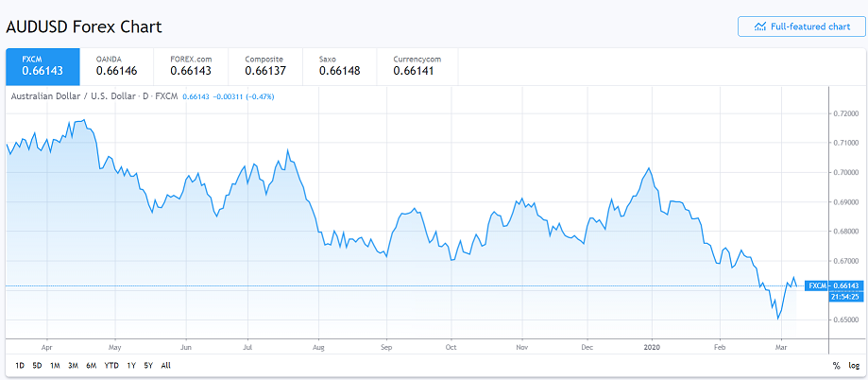This screenshot has height=380, width=868.
Task: Click the 0.71000 price axis label
Action: [x=846, y=143]
